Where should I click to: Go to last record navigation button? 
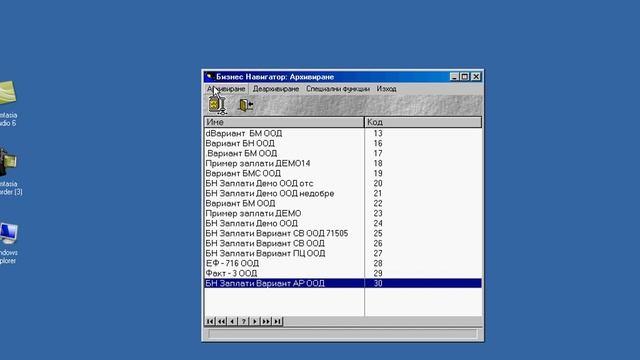point(277,321)
